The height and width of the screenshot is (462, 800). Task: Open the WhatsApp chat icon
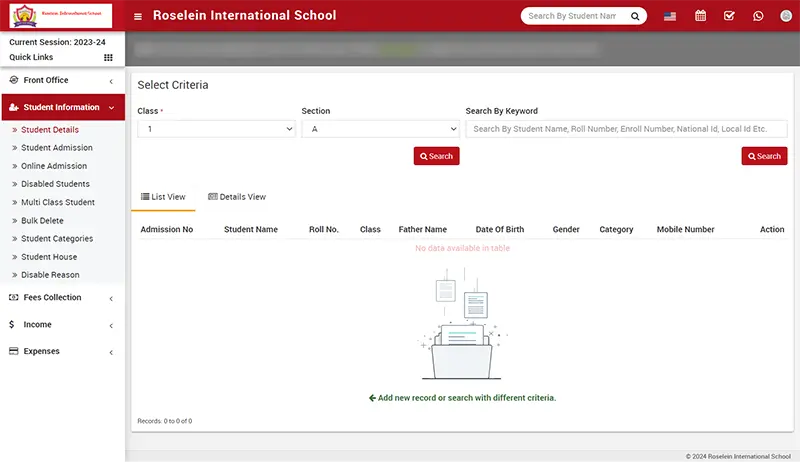coord(758,16)
